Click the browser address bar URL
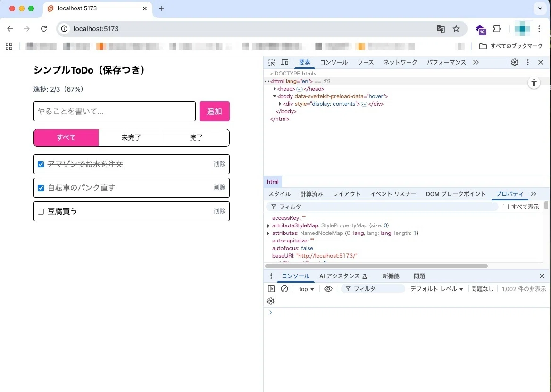This screenshot has height=392, width=551. (x=96, y=29)
